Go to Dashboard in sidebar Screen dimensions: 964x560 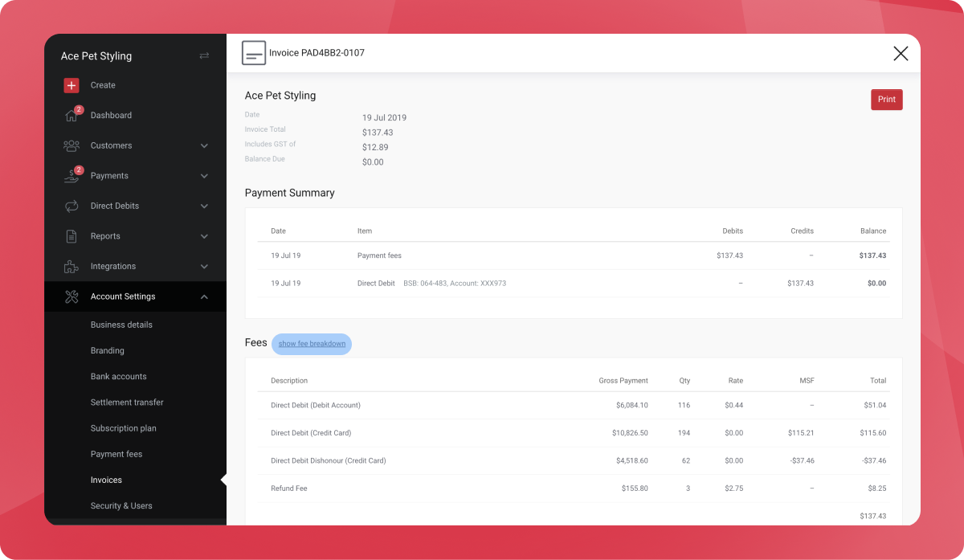tap(111, 115)
